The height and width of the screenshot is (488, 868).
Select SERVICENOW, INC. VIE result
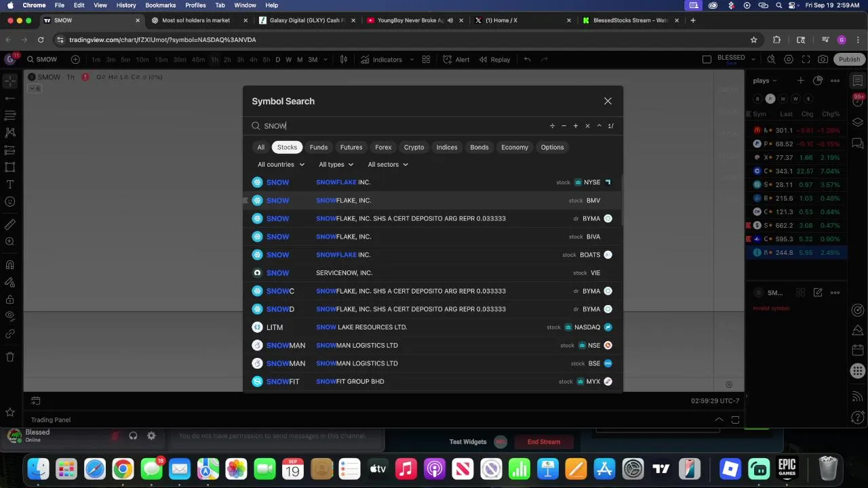pyautogui.click(x=433, y=273)
